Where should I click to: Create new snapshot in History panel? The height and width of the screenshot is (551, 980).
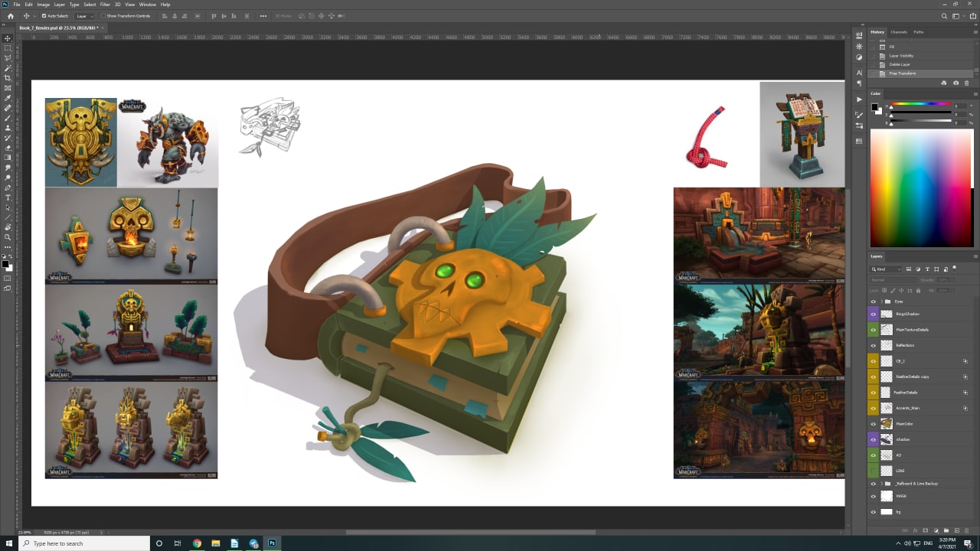click(x=955, y=83)
